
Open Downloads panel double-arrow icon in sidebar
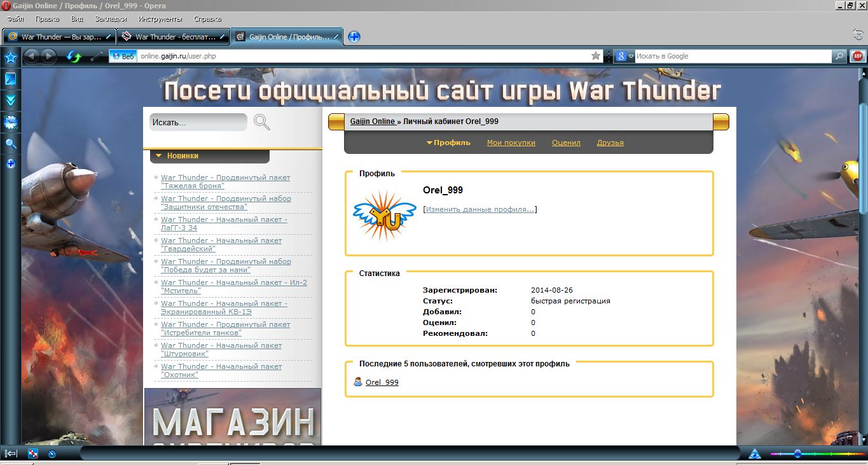point(11,101)
